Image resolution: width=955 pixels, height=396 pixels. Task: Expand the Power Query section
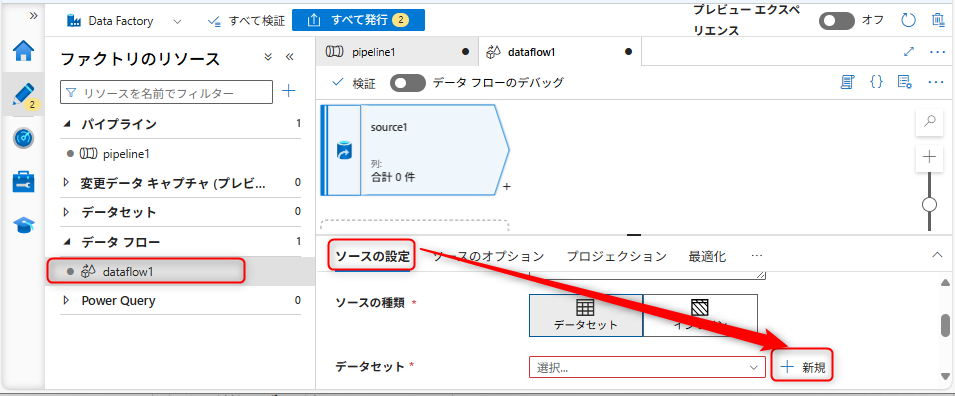[66, 300]
